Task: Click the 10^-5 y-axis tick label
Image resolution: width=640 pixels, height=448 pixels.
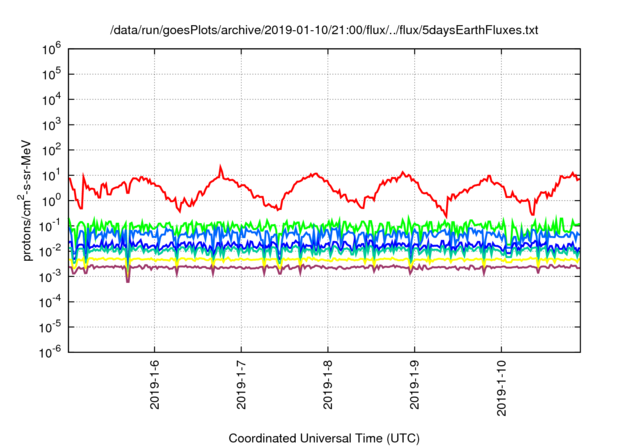Action: coord(50,327)
